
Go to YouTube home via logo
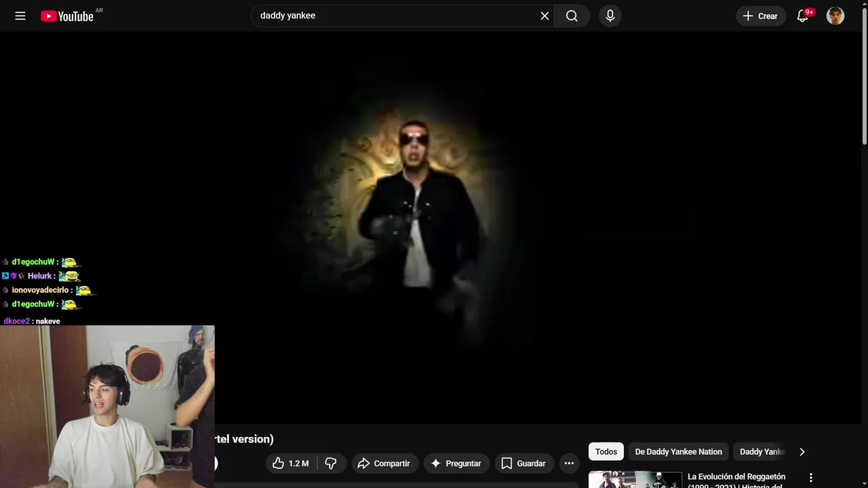click(67, 16)
